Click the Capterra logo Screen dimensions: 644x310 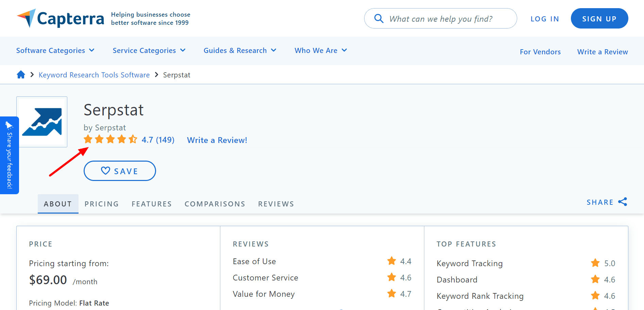pos(60,18)
